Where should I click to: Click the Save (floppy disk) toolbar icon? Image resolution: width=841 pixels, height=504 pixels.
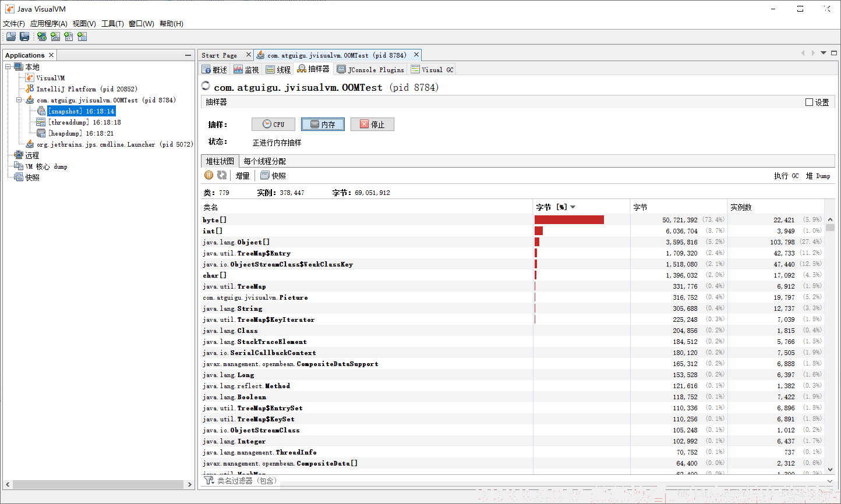click(x=24, y=36)
